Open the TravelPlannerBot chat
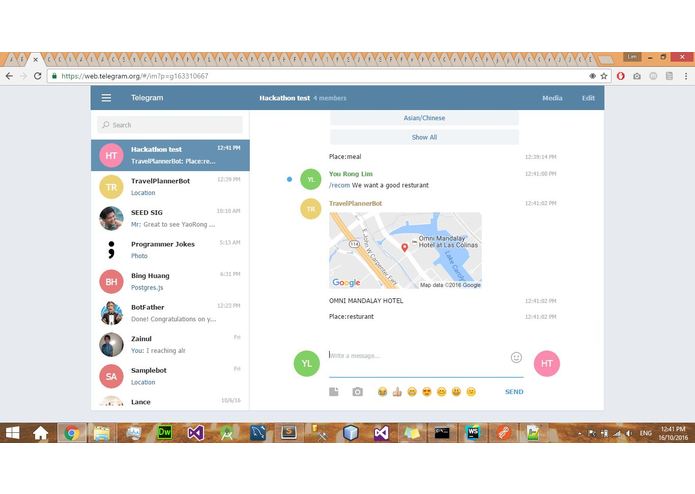This screenshot has width=695, height=494. tap(170, 187)
